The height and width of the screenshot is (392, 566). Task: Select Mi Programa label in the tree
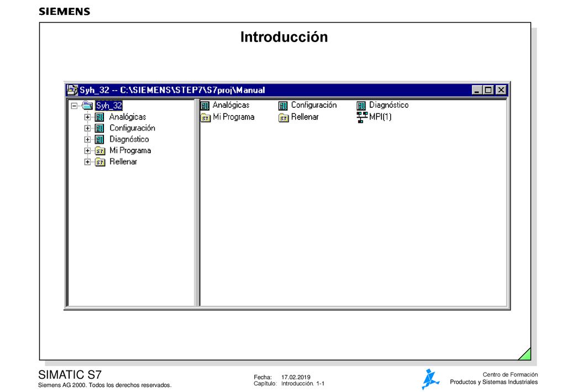point(130,150)
